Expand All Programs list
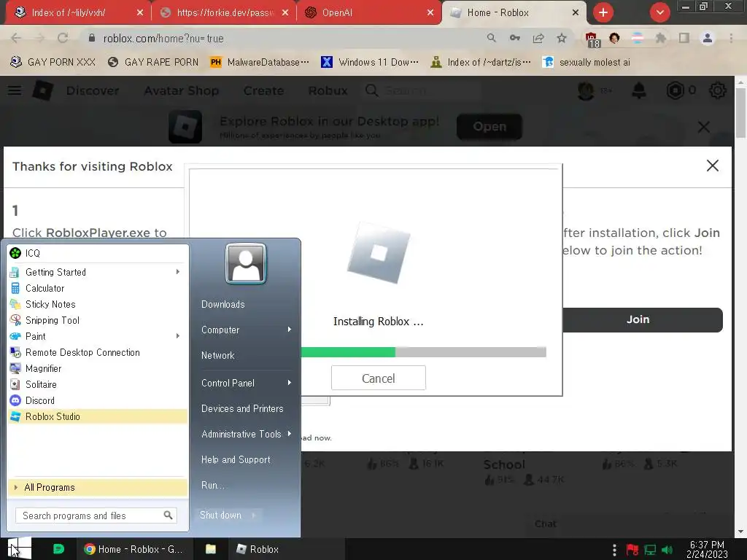Screen dimensions: 747x560 tap(98, 487)
